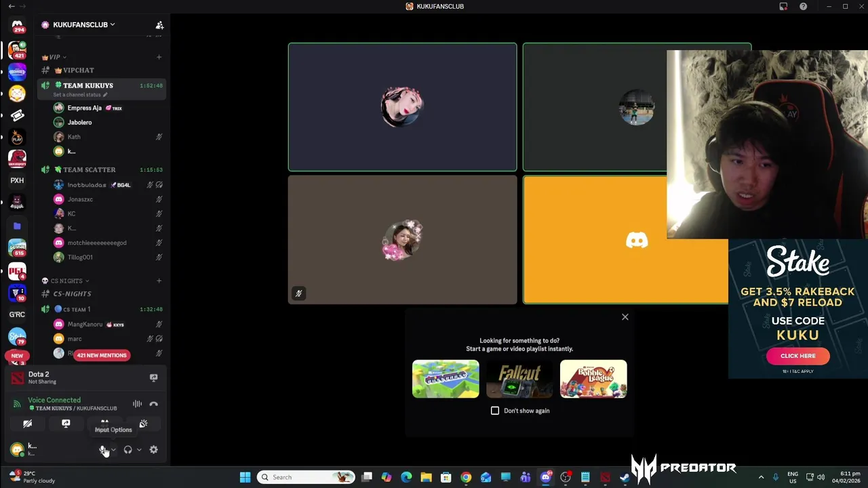Screen dimensions: 868x488
Task: Click the invite people icon by server name
Action: tap(159, 25)
